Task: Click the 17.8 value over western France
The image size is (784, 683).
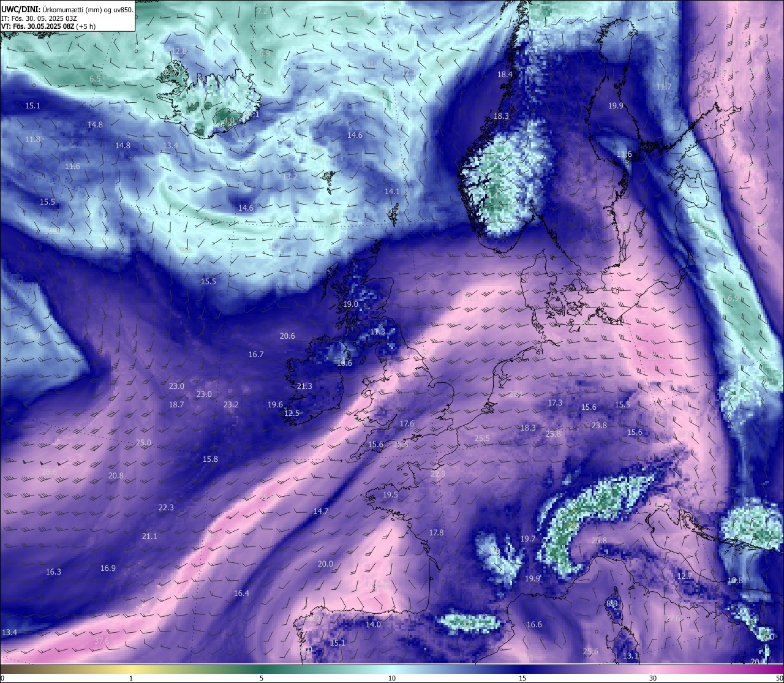Action: 436,533
